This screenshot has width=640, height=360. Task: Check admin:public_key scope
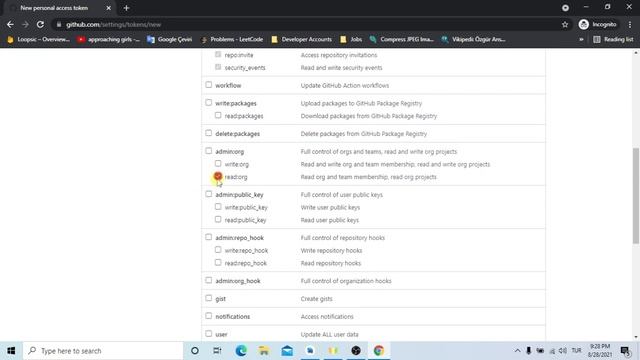pyautogui.click(x=209, y=194)
